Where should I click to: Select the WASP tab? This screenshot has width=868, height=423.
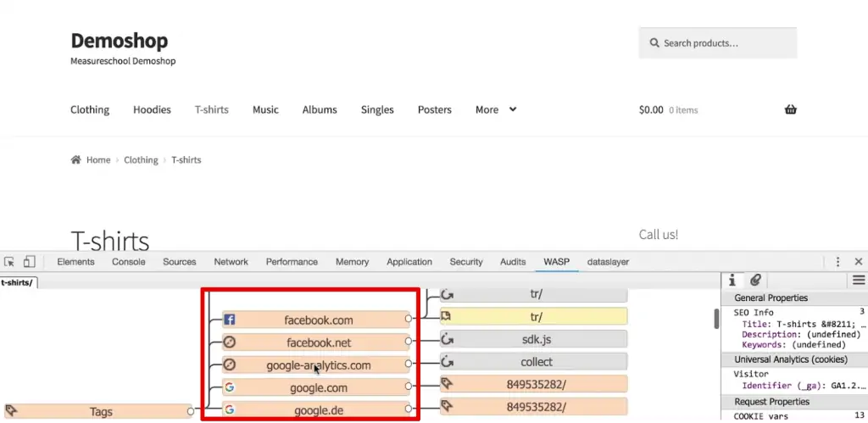pos(556,262)
